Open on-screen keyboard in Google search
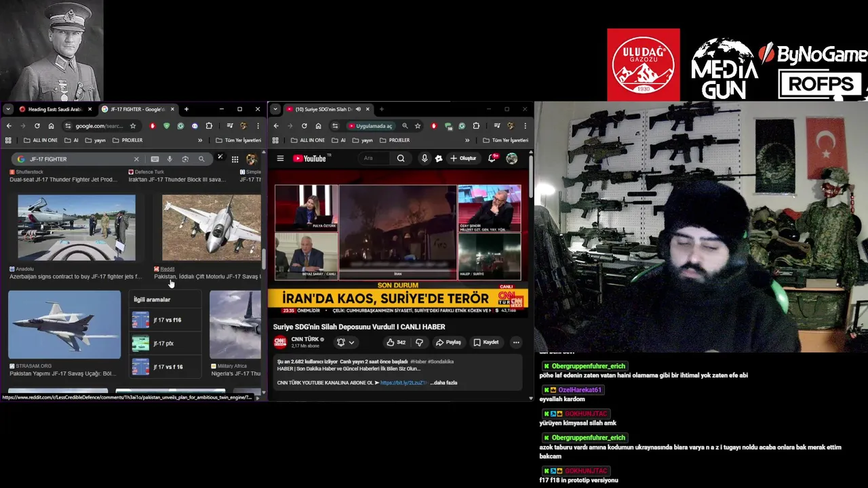 155,159
